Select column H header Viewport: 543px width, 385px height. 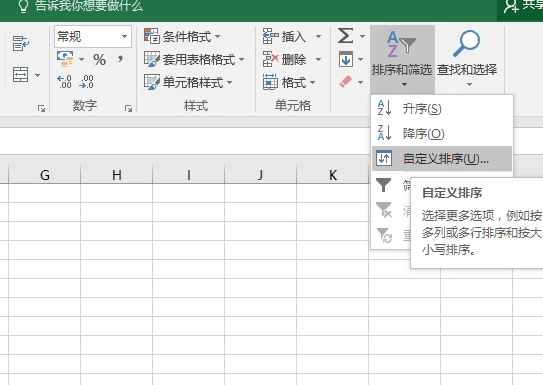(117, 175)
